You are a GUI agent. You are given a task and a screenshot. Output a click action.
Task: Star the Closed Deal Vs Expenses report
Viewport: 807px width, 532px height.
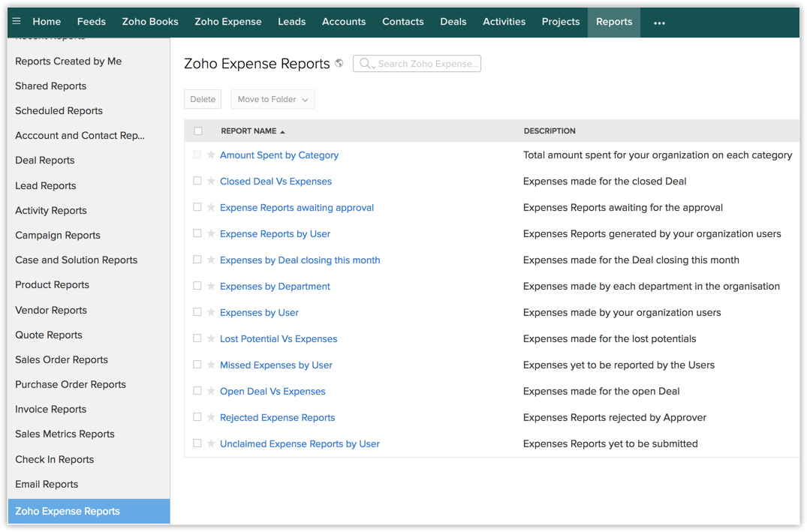[211, 181]
